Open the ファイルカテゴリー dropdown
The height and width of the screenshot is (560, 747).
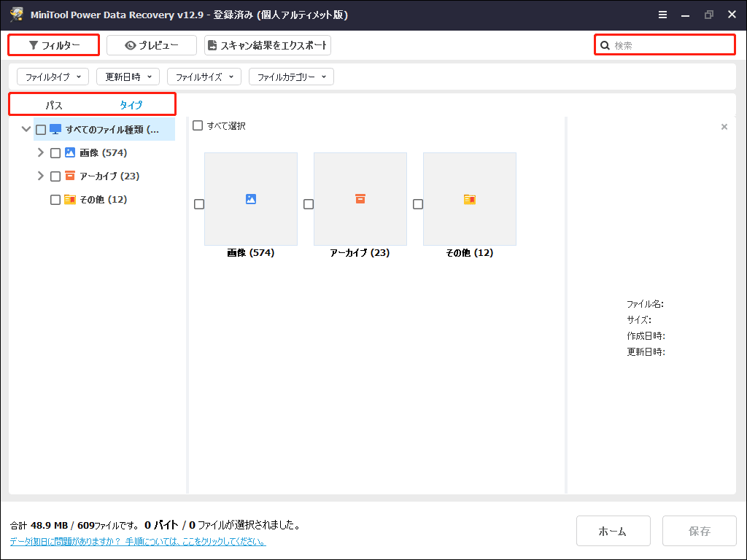[292, 77]
